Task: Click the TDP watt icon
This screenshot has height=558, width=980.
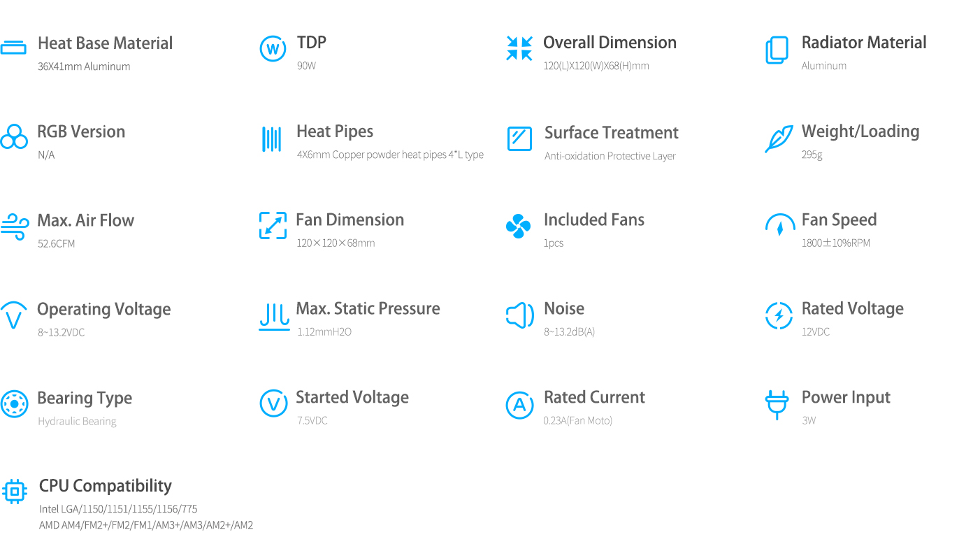Action: coord(273,49)
